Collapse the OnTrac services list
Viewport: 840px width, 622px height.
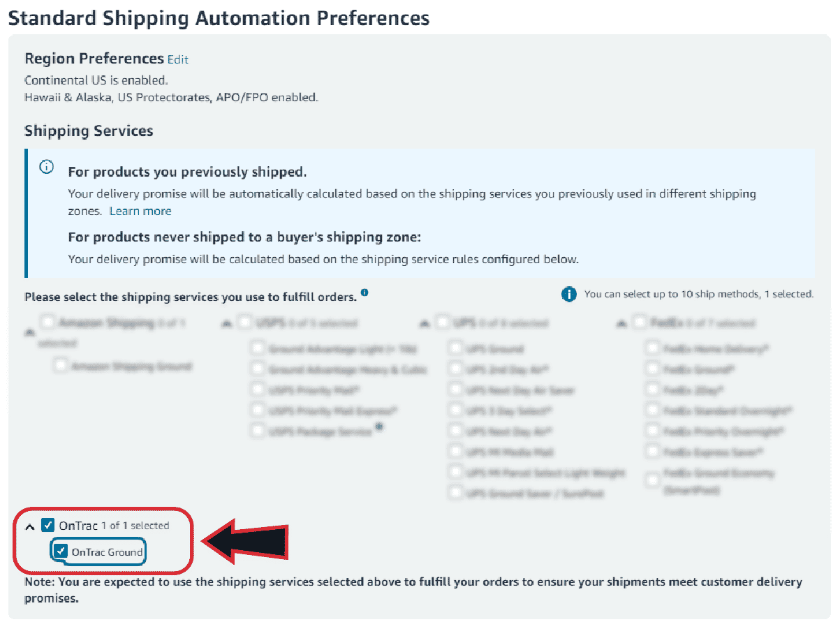(x=29, y=526)
